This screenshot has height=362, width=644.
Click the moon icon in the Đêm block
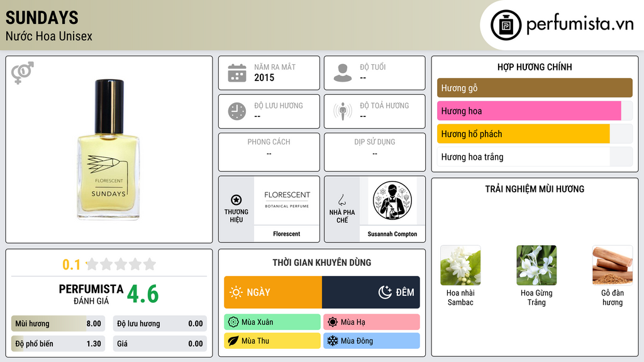click(385, 292)
